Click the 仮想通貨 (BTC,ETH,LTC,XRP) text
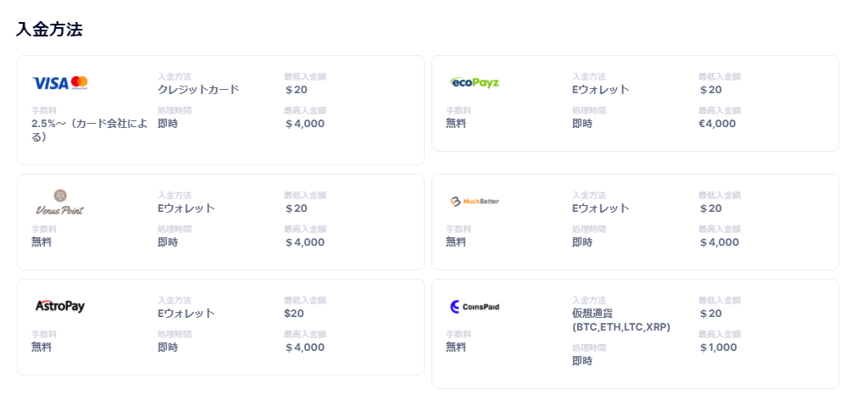This screenshot has height=417, width=868. (x=621, y=320)
